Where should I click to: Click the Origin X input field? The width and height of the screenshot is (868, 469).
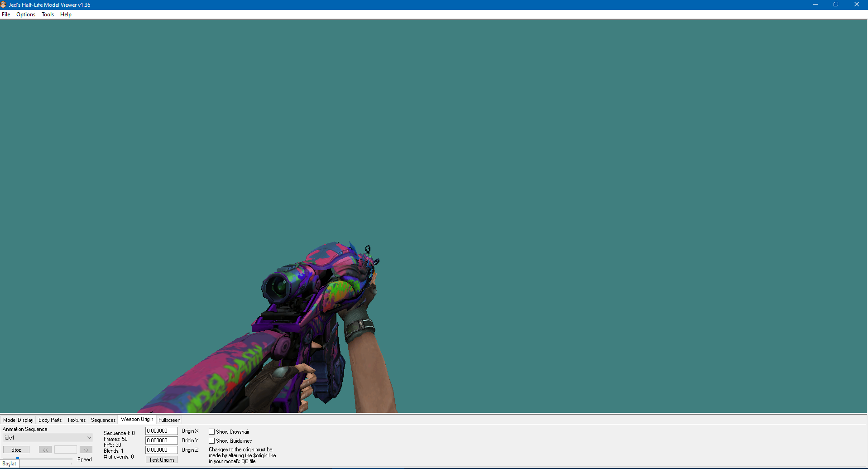[162, 431]
